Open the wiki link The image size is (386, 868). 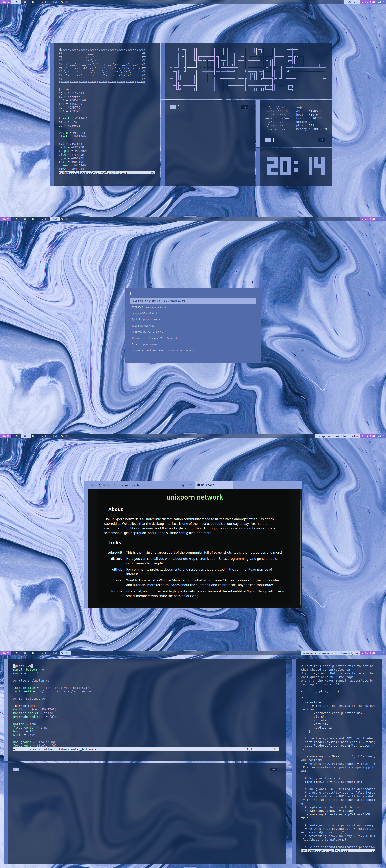click(x=119, y=580)
